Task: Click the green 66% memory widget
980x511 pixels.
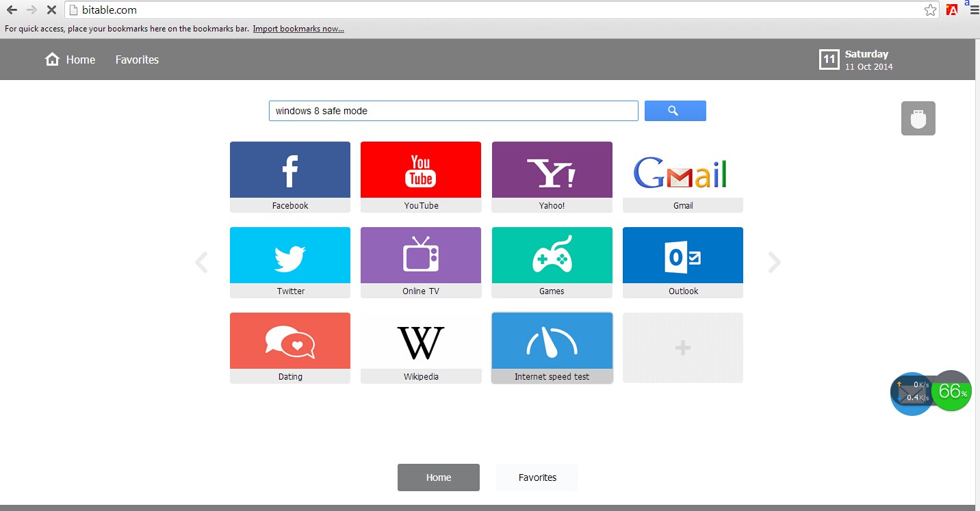Action: coord(952,391)
